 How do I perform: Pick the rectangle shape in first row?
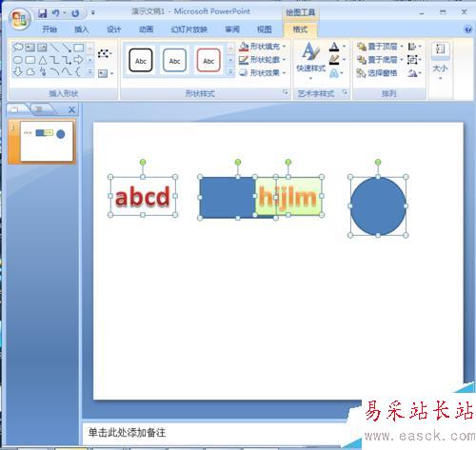pos(78,48)
